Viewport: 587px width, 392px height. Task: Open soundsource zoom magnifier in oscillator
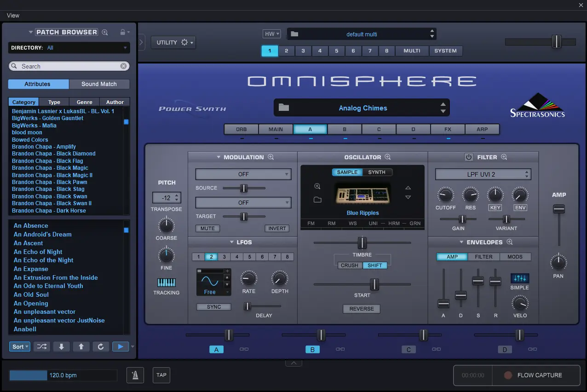point(317,186)
